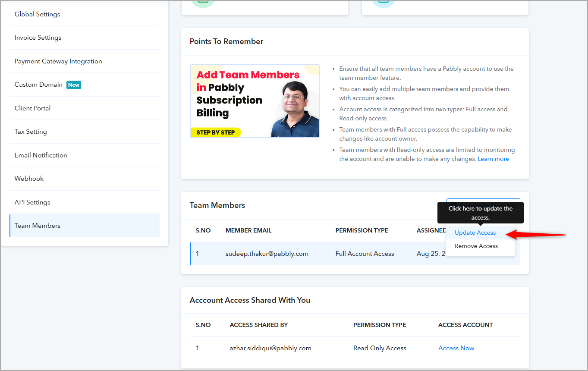
Task: Navigate to Tax Setting
Action: pyautogui.click(x=85, y=132)
